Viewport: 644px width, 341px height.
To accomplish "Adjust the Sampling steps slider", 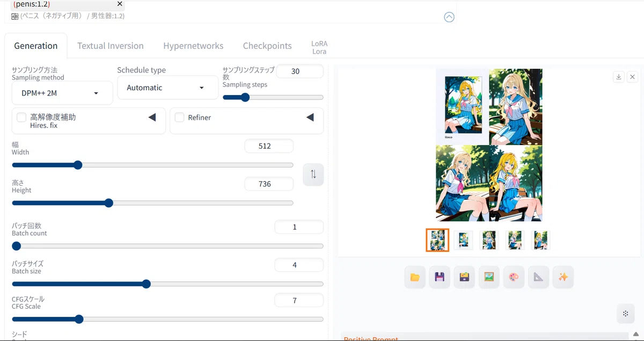I will tap(273, 97).
